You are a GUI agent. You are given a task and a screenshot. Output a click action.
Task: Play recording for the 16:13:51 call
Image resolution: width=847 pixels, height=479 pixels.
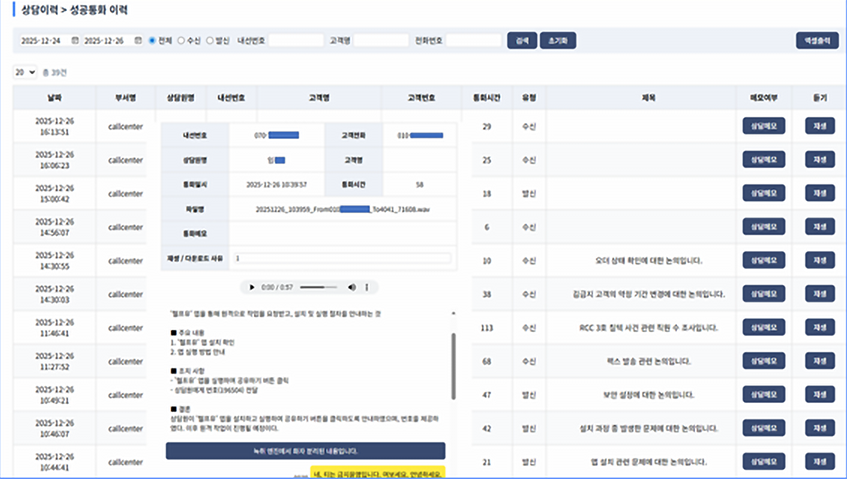click(820, 126)
